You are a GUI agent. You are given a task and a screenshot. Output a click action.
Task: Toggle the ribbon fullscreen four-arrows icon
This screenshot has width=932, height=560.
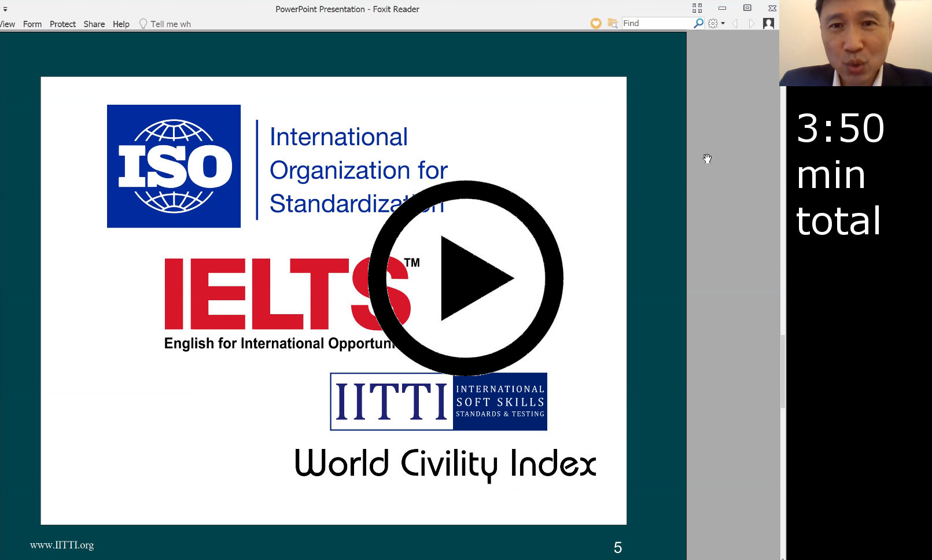click(697, 8)
